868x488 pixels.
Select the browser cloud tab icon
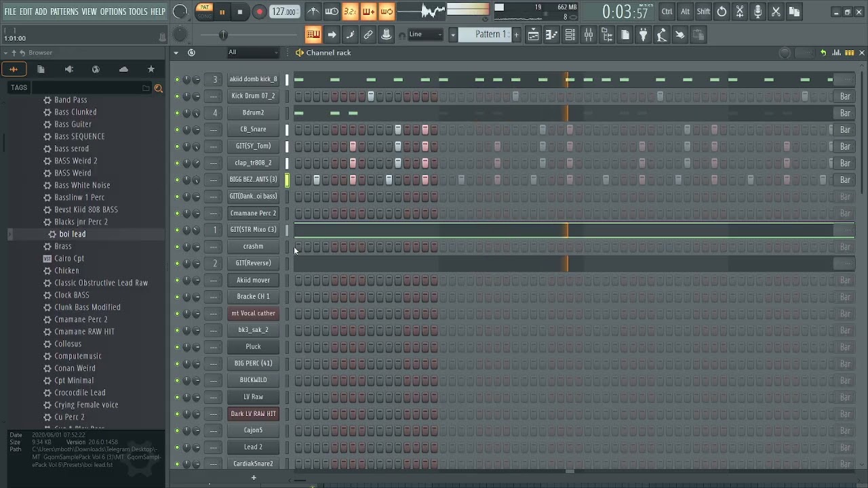click(x=123, y=69)
